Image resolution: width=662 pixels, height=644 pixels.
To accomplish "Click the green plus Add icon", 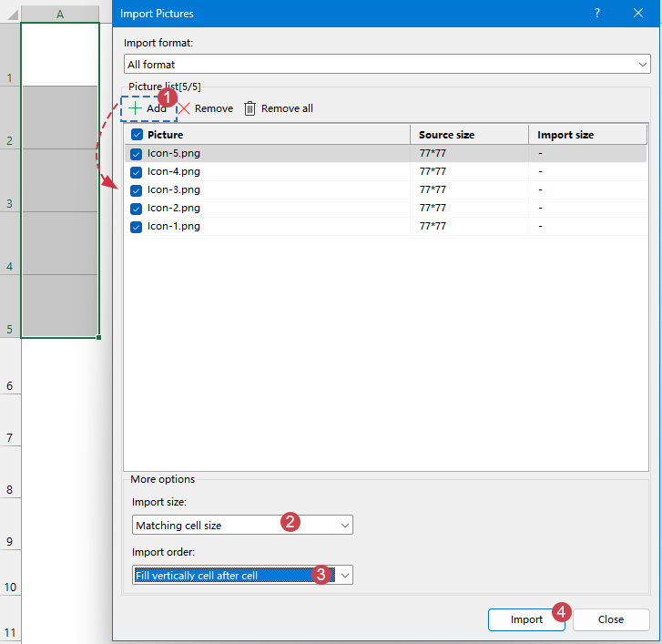I will [x=136, y=108].
